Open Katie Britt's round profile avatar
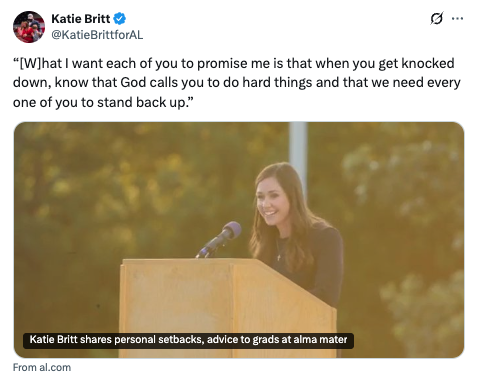Viewport: 478px width, 377px height. [x=29, y=27]
